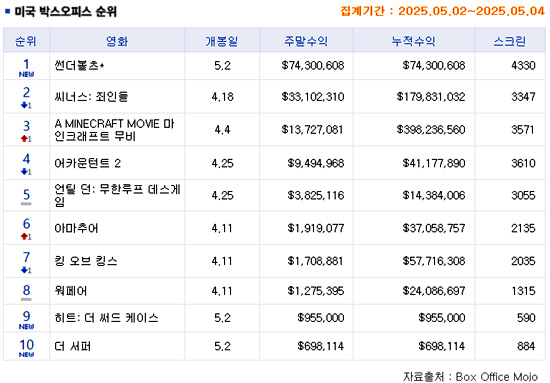Click the blue bullet beside 미국 박스오피스 순위
Image resolution: width=550 pixels, height=383 pixels.
(x=7, y=11)
